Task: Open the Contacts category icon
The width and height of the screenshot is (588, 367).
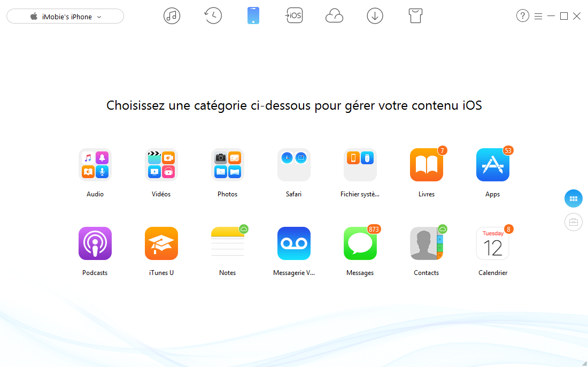Action: [427, 243]
